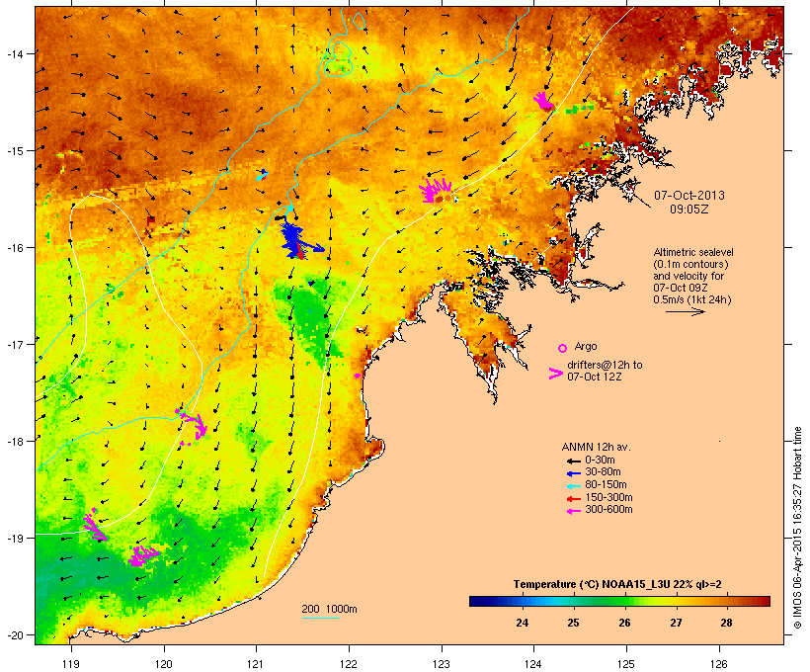The image size is (810, 672).
Task: Click the color bar value 25
Action: (x=573, y=623)
